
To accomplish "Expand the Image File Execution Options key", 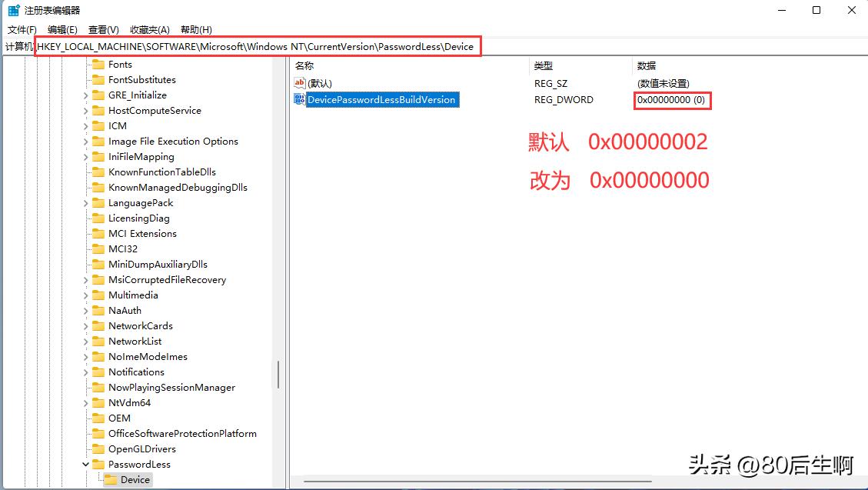I will point(85,141).
